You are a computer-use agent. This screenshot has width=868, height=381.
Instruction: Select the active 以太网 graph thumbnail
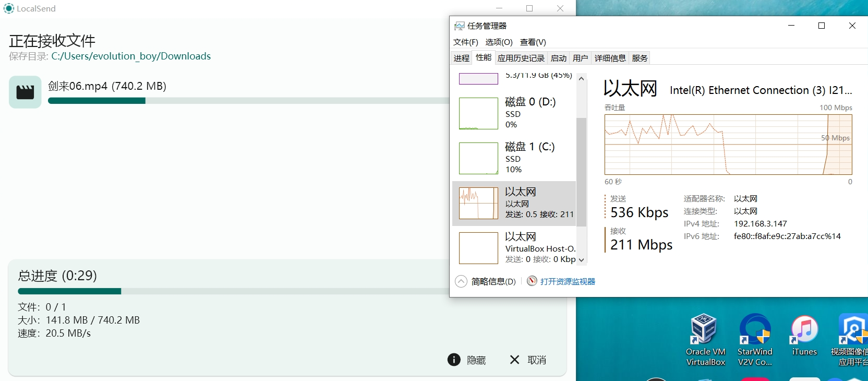[478, 203]
